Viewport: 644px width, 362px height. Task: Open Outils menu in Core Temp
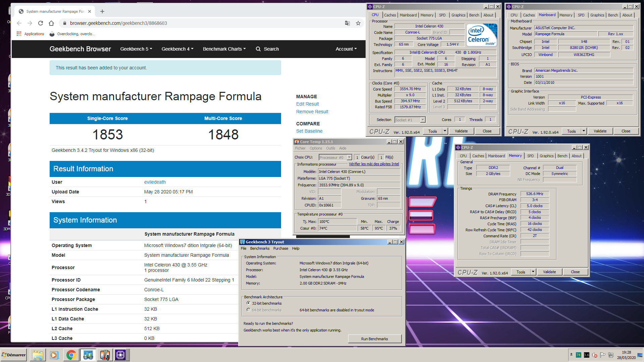pyautogui.click(x=330, y=148)
